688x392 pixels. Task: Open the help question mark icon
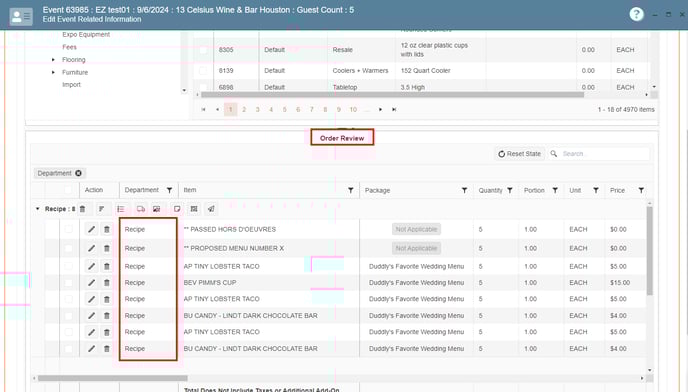pos(636,14)
